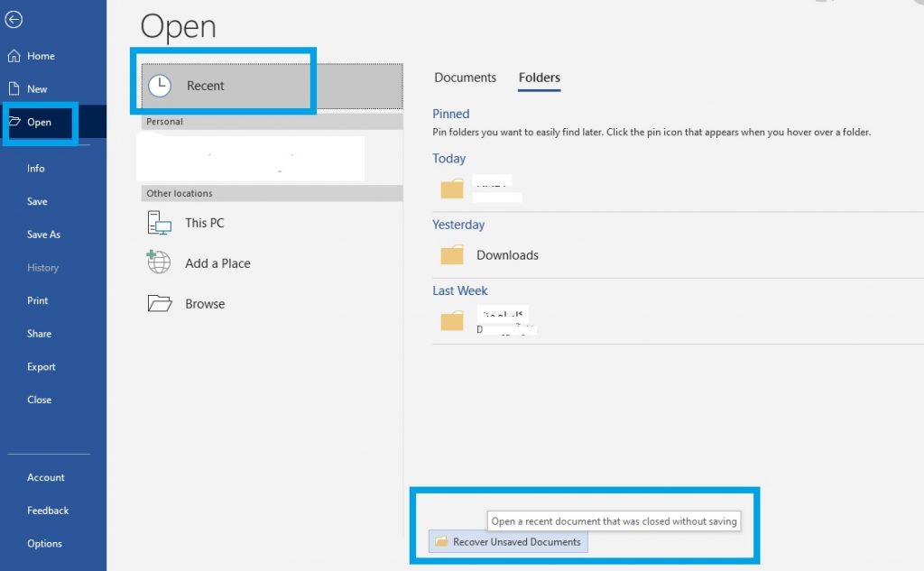Choose Add a Place label
924x571 pixels.
pos(217,263)
